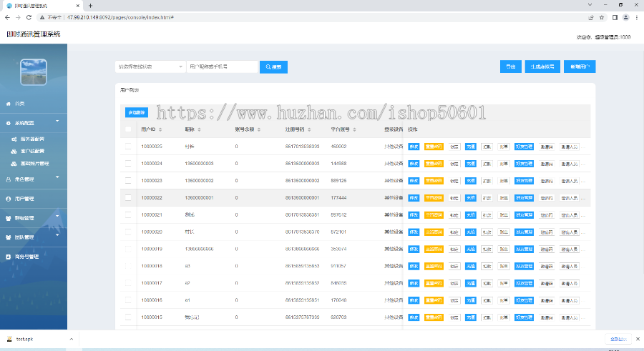644x351 pixels.
Task: Close the downloads bar
Action: click(x=638, y=339)
